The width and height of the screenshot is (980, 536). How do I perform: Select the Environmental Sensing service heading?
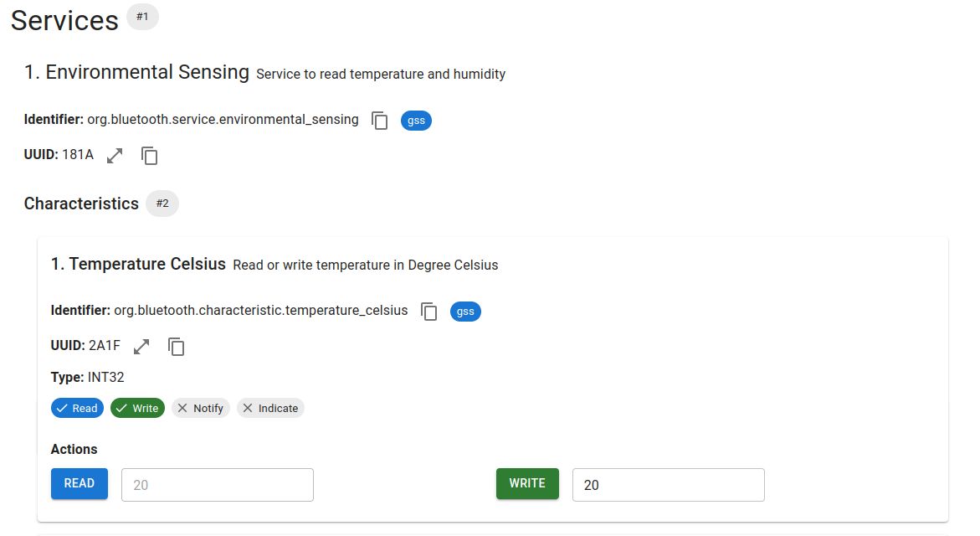pos(136,73)
